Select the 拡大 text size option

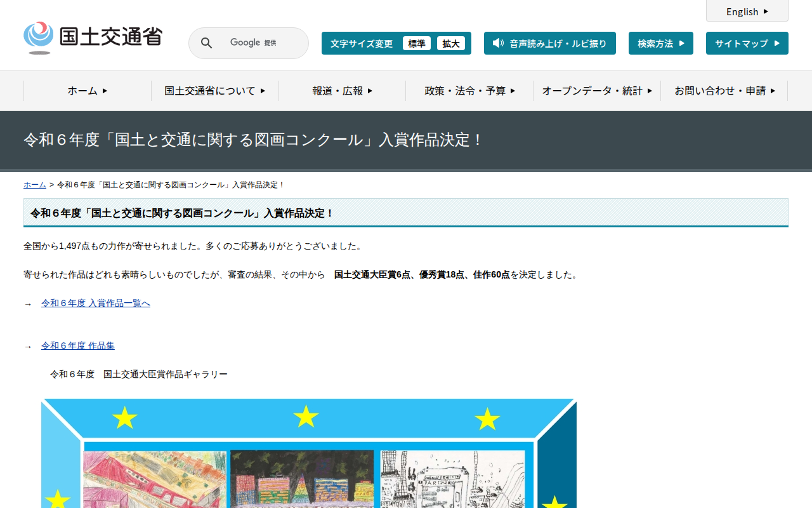pyautogui.click(x=451, y=43)
